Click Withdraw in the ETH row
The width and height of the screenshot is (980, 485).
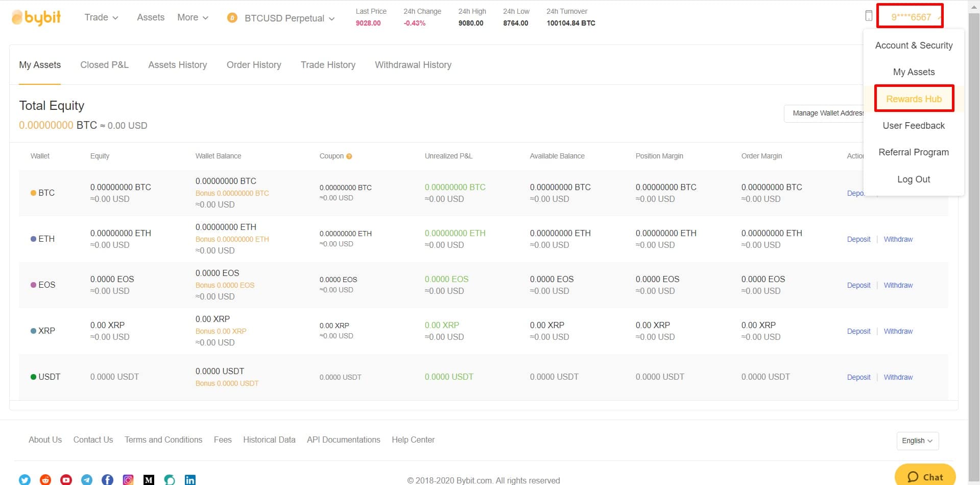(x=898, y=239)
